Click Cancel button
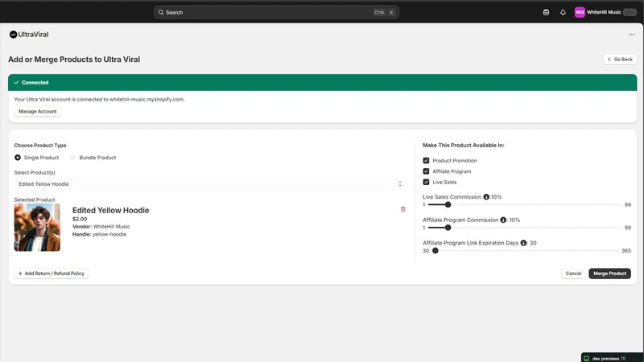The height and width of the screenshot is (362, 644). point(573,274)
